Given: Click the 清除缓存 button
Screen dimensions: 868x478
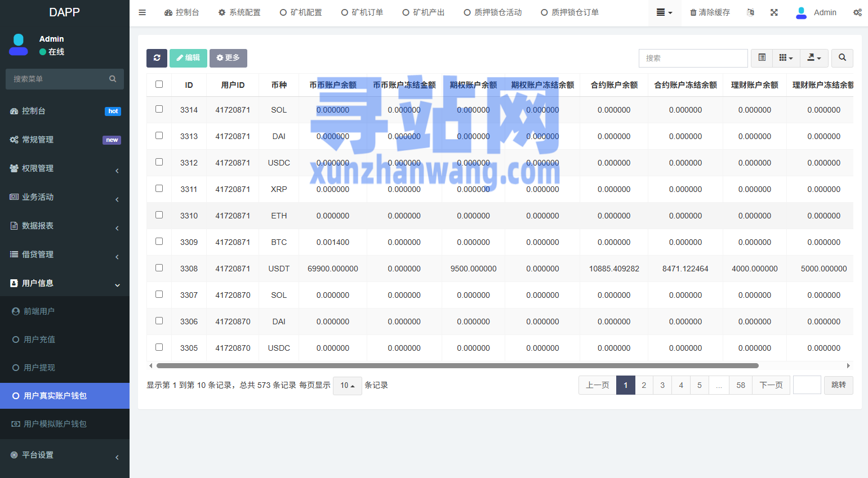Looking at the screenshot, I should click(x=710, y=12).
